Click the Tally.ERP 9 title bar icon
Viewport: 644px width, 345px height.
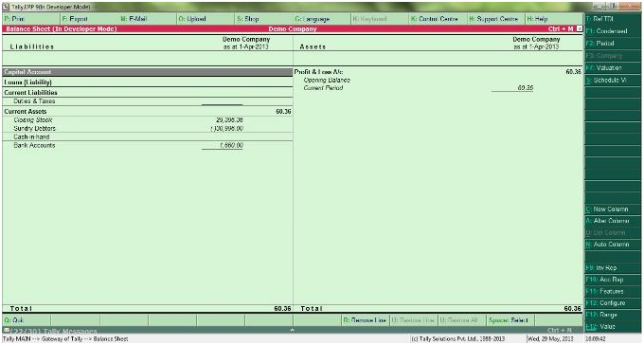pos(7,7)
